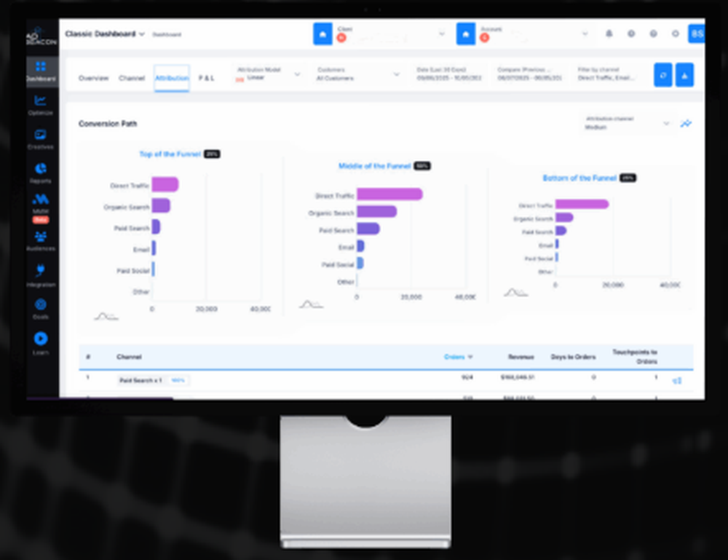Click the refresh icon near the export button
The height and width of the screenshot is (560, 728).
(662, 75)
